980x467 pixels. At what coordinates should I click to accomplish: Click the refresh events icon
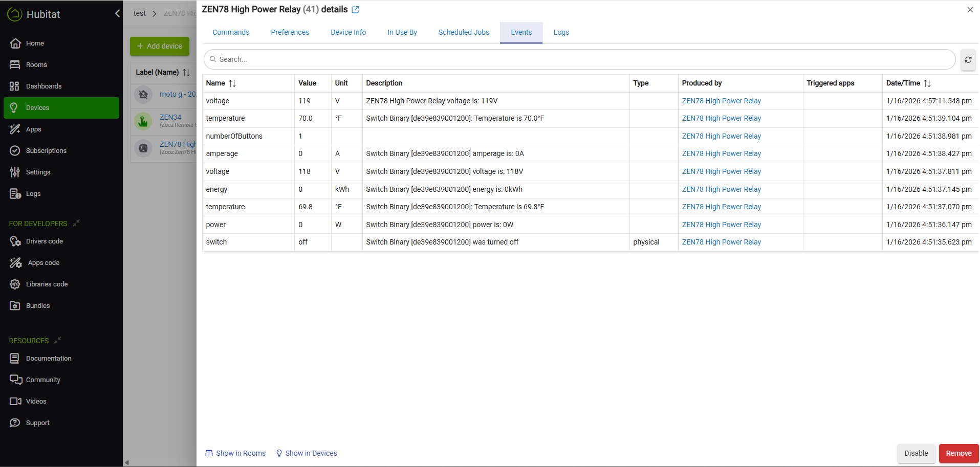tap(968, 60)
